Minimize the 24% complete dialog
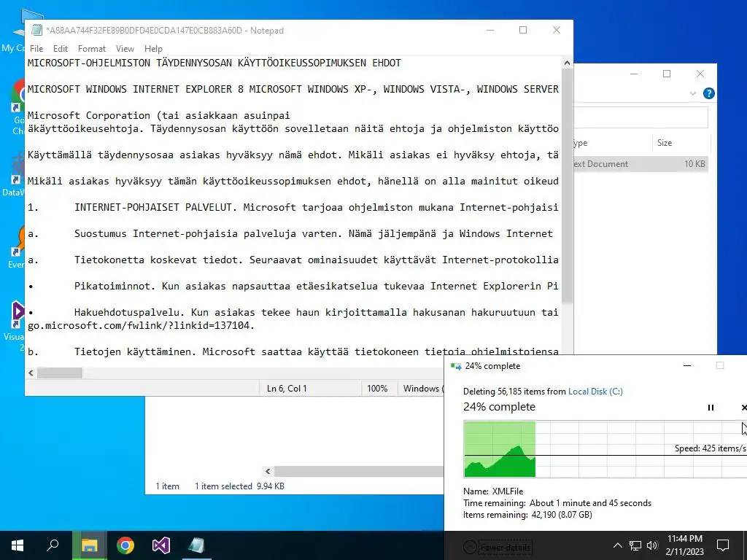The height and width of the screenshot is (560, 747). pyautogui.click(x=687, y=366)
